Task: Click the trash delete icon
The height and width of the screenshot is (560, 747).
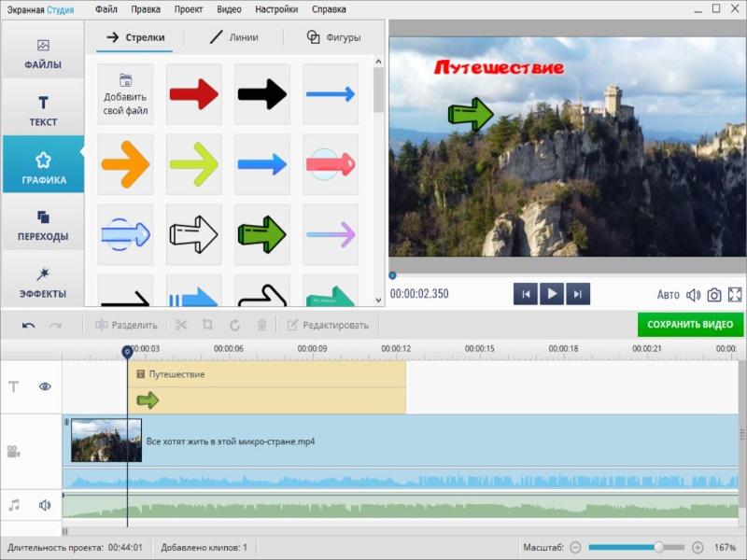Action: point(262,325)
